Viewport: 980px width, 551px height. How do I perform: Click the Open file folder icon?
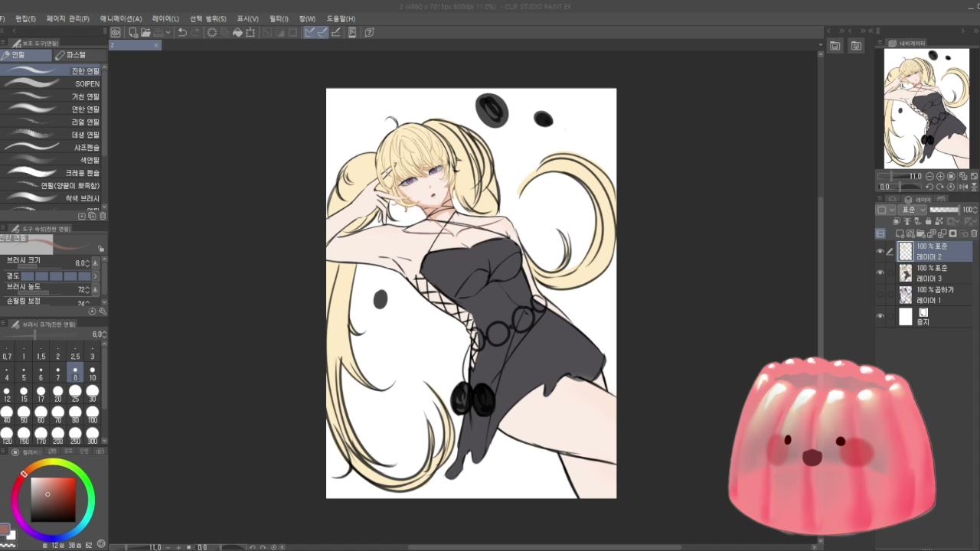pyautogui.click(x=145, y=32)
